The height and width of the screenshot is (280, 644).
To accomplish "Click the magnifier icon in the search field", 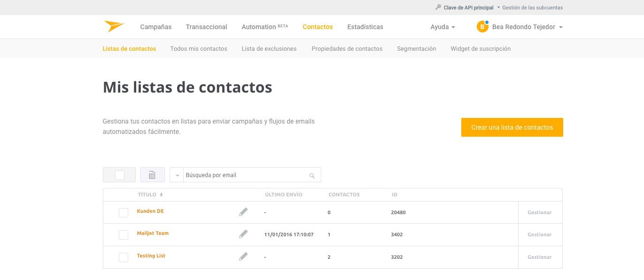I will (311, 175).
